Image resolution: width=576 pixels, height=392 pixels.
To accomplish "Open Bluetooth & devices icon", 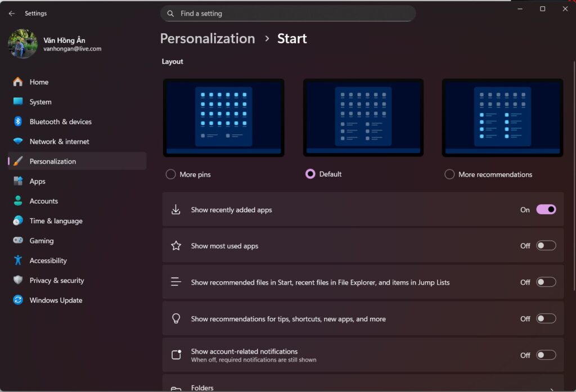I will pos(18,121).
